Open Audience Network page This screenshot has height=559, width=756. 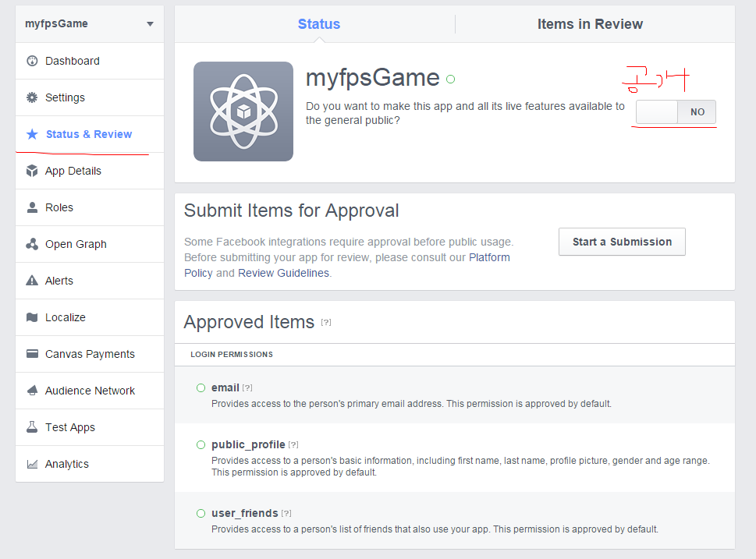coord(90,391)
